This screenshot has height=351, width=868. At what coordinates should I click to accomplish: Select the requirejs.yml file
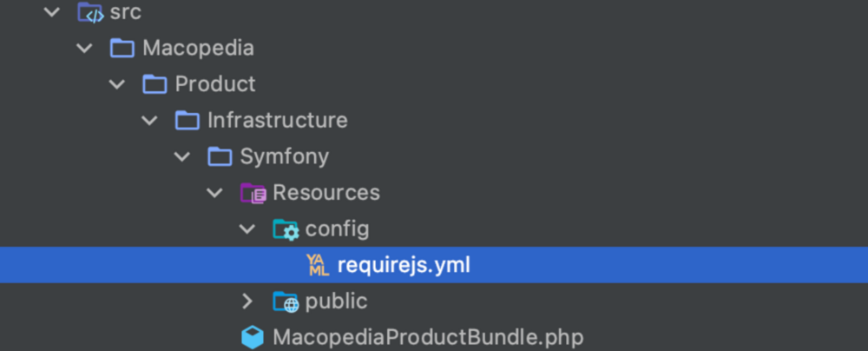[x=404, y=265]
